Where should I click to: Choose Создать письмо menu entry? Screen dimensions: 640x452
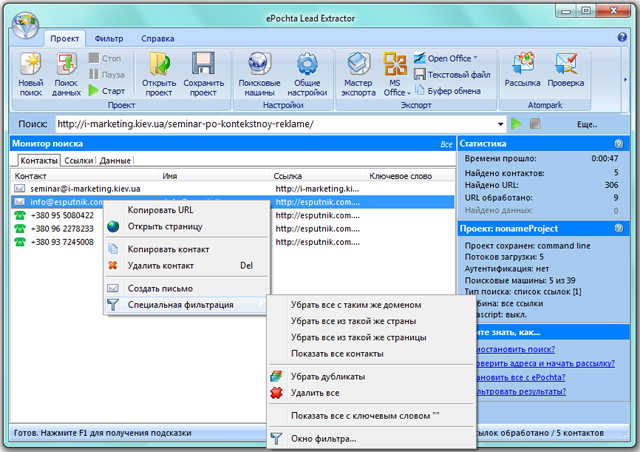point(187,288)
